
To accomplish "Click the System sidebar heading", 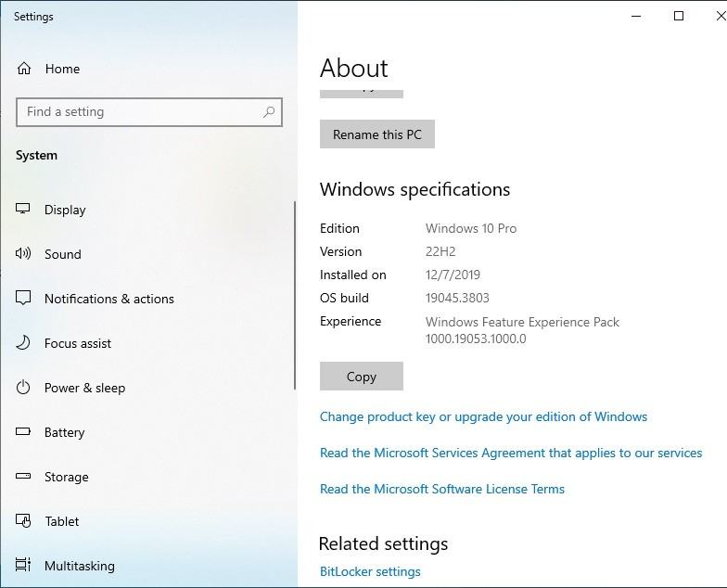I will point(37,156).
